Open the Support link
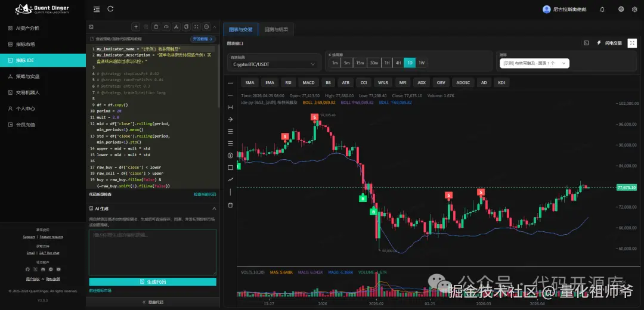The height and width of the screenshot is (310, 644). [29, 237]
